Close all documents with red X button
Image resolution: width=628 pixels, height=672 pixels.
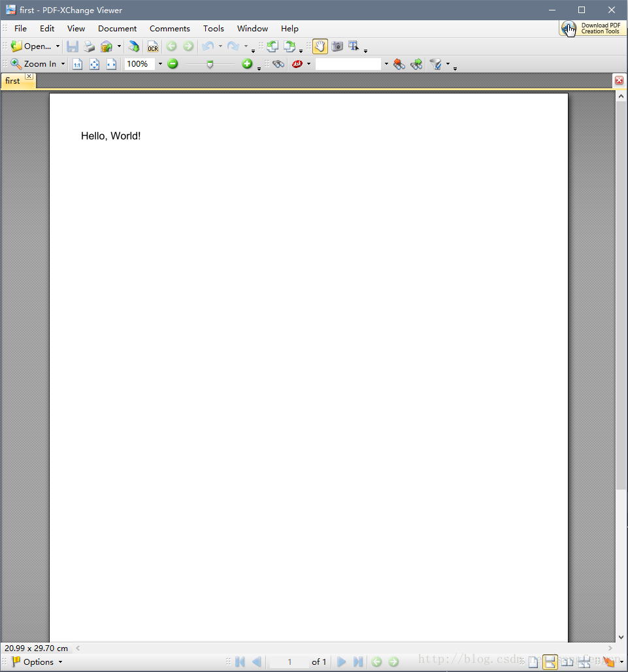[619, 80]
